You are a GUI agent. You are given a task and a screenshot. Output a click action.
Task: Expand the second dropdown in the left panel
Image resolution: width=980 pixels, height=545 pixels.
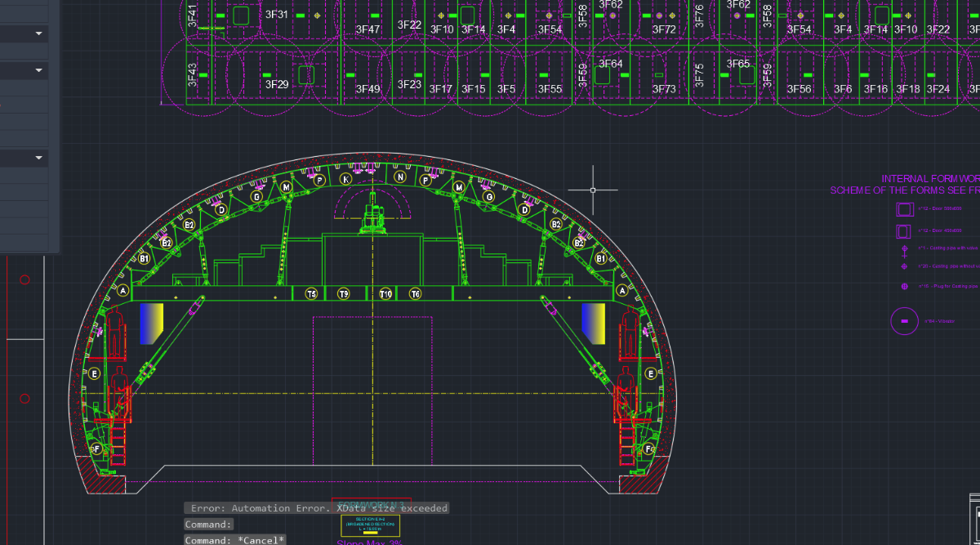pyautogui.click(x=38, y=71)
